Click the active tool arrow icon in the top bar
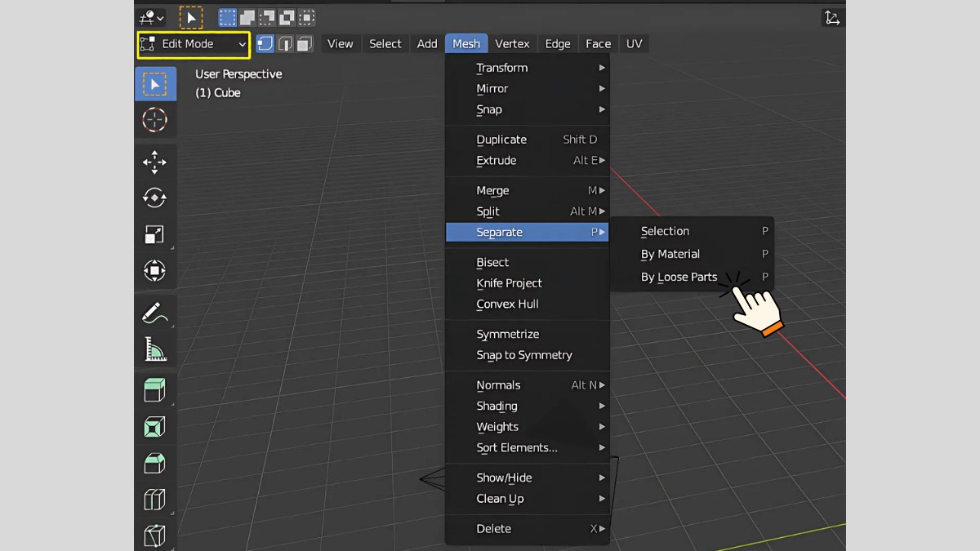This screenshot has width=980, height=551. (191, 17)
